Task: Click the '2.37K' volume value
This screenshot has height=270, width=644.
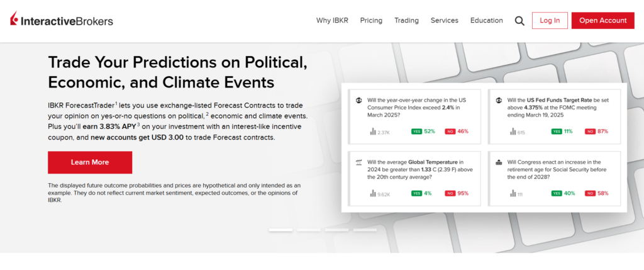Action: coord(384,132)
